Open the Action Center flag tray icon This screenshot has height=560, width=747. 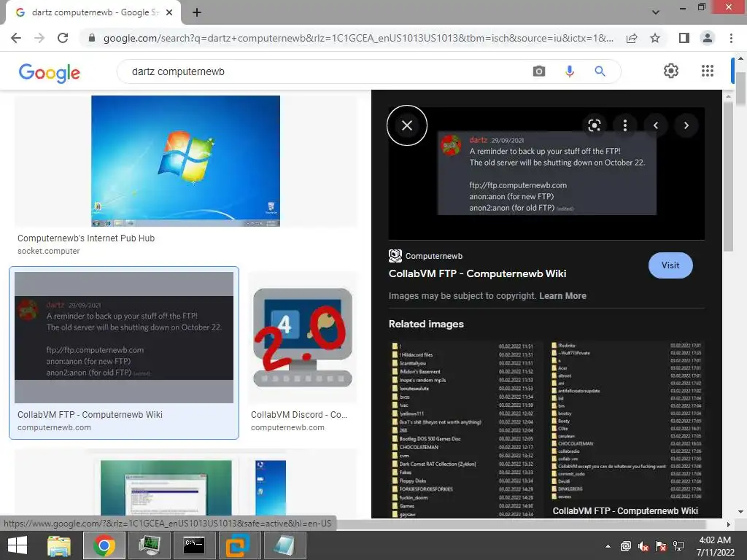[x=661, y=546]
